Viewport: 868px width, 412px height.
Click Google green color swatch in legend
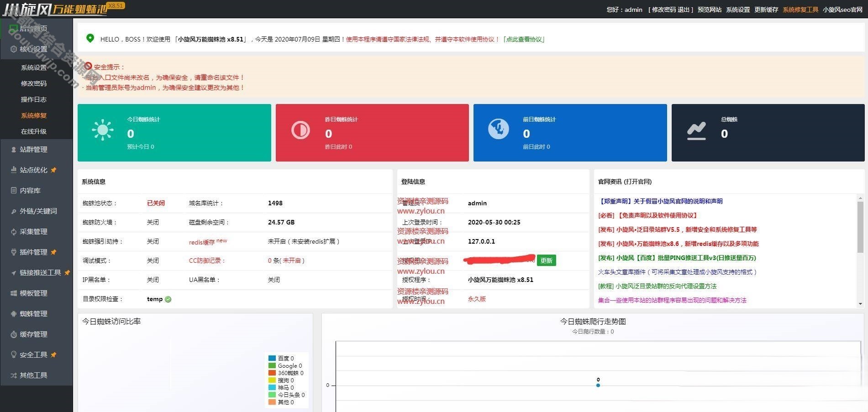tap(272, 365)
